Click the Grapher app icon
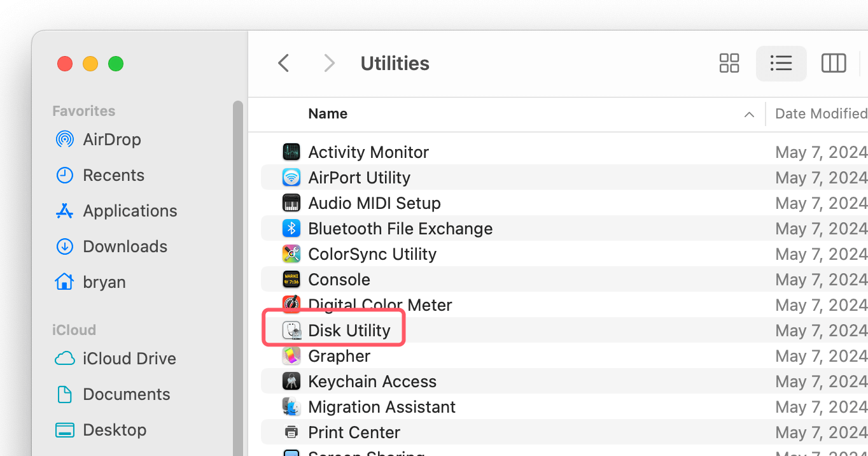The image size is (868, 456). (291, 355)
